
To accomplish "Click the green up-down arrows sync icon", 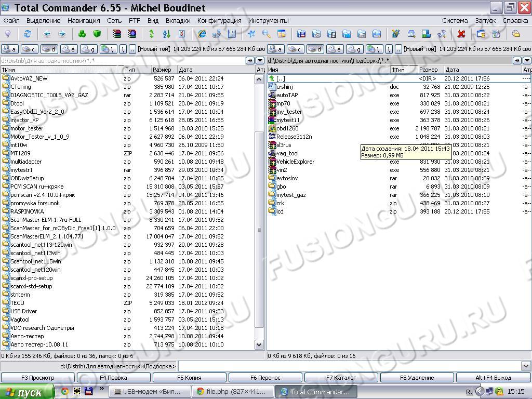I will (151, 34).
